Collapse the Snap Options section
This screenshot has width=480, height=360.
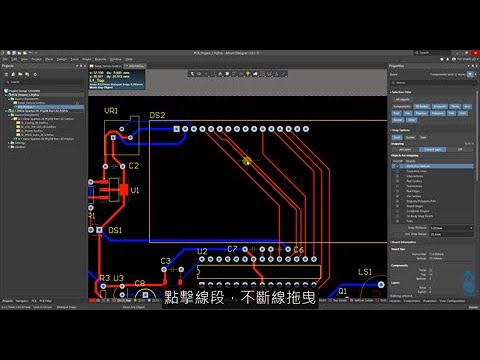(x=391, y=130)
